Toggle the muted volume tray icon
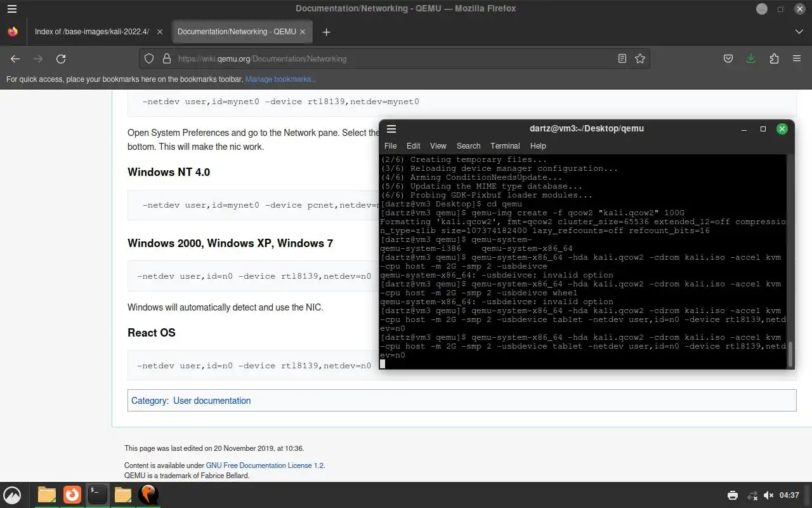 (x=769, y=495)
